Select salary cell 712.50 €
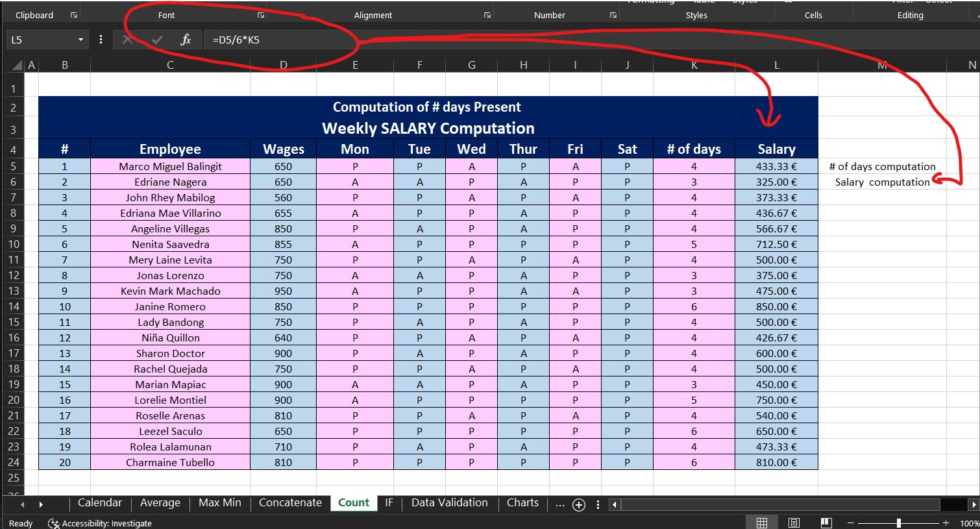This screenshot has width=980, height=529. [776, 244]
